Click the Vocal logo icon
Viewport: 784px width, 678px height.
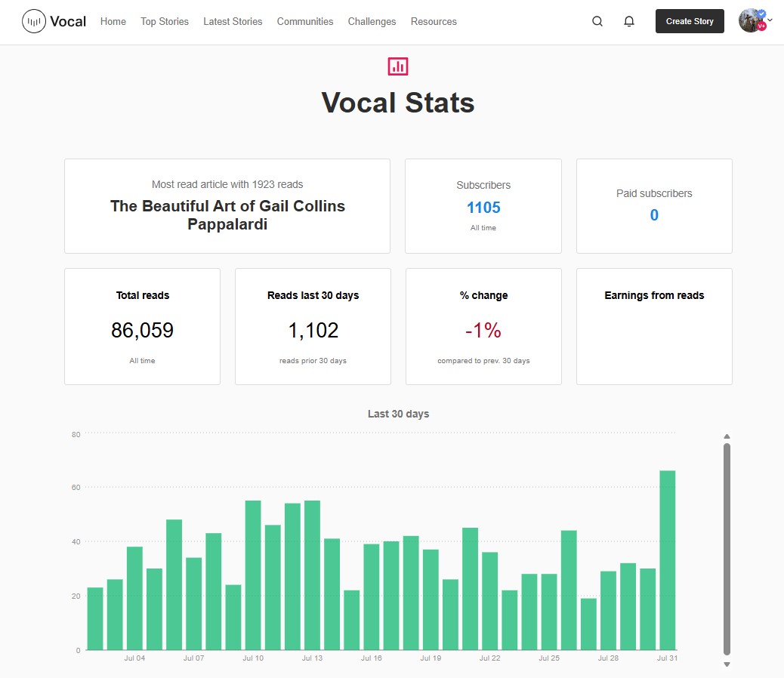pyautogui.click(x=34, y=21)
